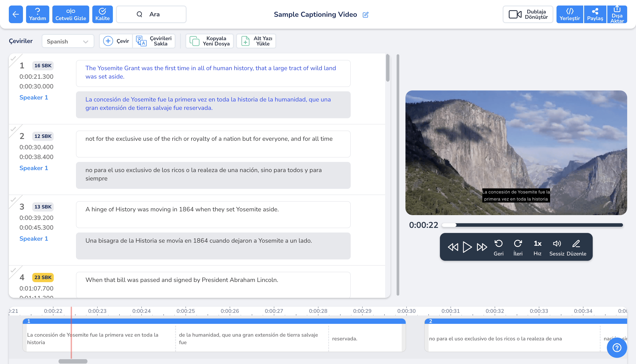The image size is (636, 364).
Task: Toggle the Cetveli Gizle ruler button
Action: (x=70, y=14)
